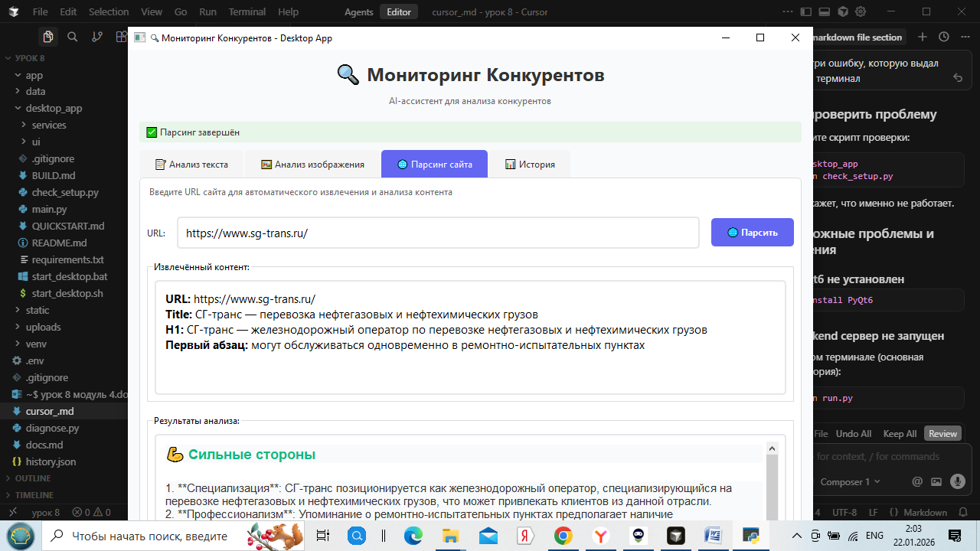Click in the URL input field
Viewport: 980px width, 551px height.
point(438,233)
